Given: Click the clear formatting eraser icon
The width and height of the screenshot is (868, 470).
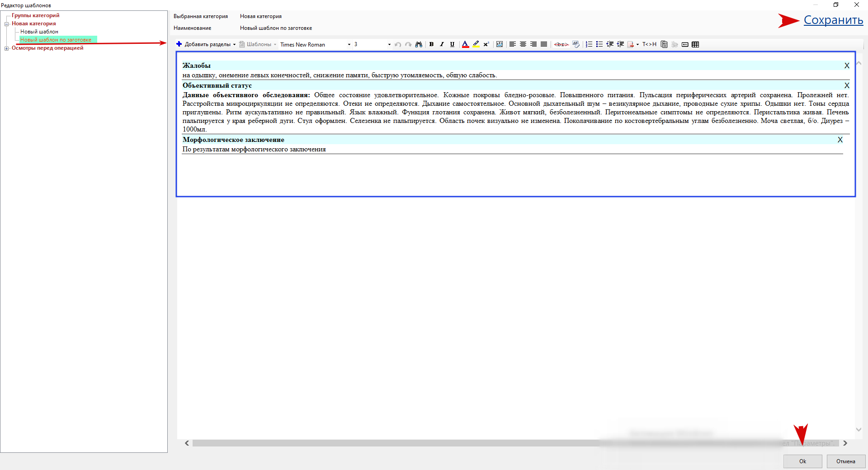Looking at the screenshot, I should click(x=576, y=44).
